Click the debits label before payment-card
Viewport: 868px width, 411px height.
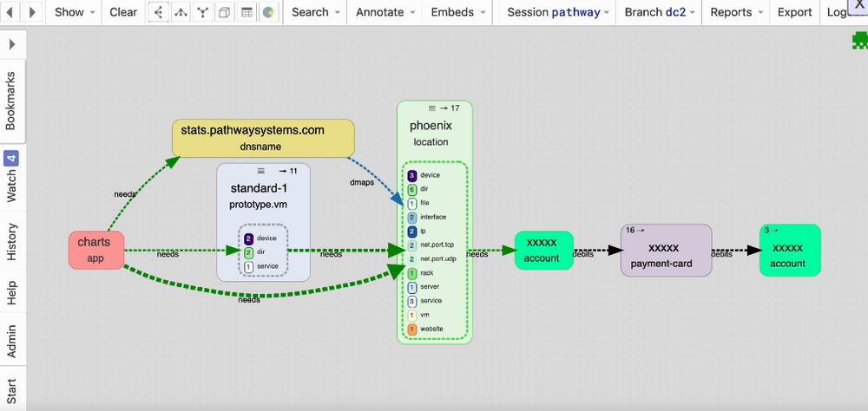[583, 254]
